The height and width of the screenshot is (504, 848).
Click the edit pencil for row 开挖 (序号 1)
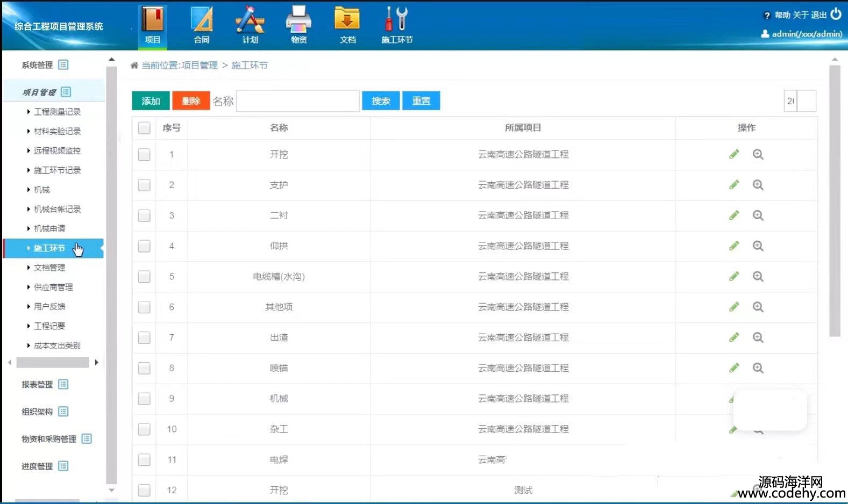[x=734, y=154]
